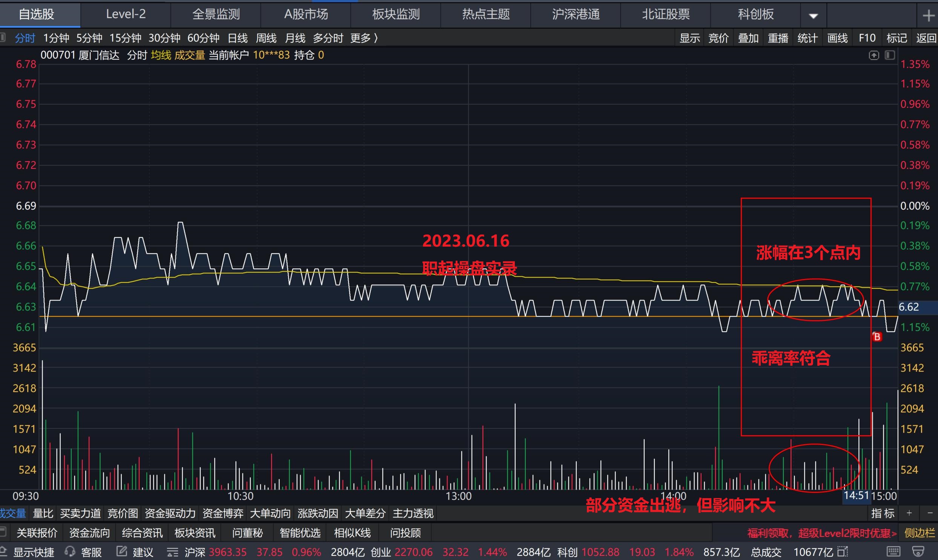This screenshot has width=938, height=560.
Task: Click the up-arrow capture icon above the chart
Action: click(874, 55)
